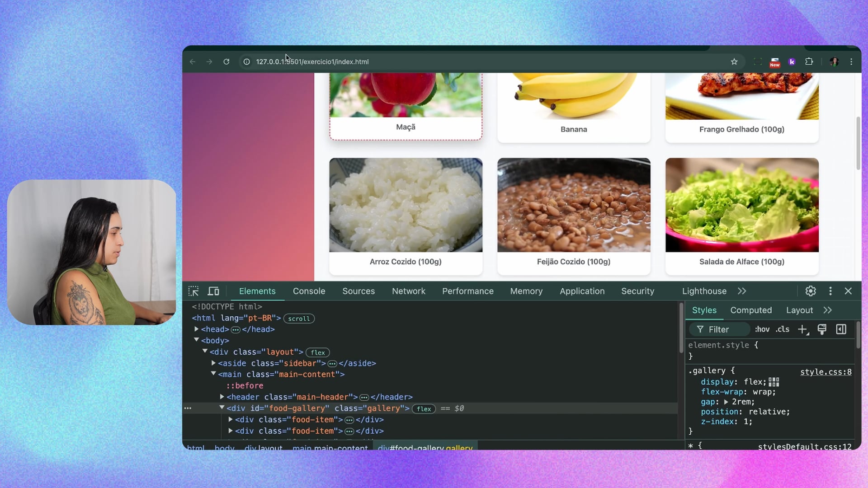Image resolution: width=868 pixels, height=488 pixels.
Task: Open DevTools three-dot customize menu
Action: (830, 291)
